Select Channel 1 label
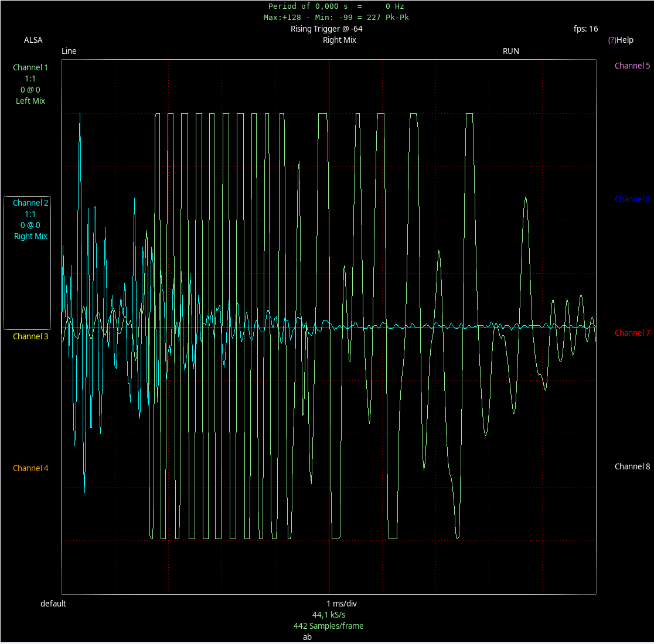 coord(30,67)
